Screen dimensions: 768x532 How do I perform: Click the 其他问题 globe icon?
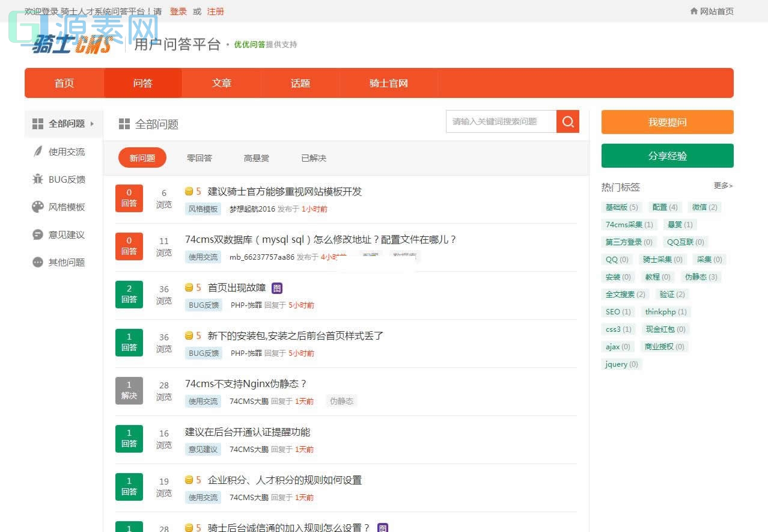coord(37,262)
